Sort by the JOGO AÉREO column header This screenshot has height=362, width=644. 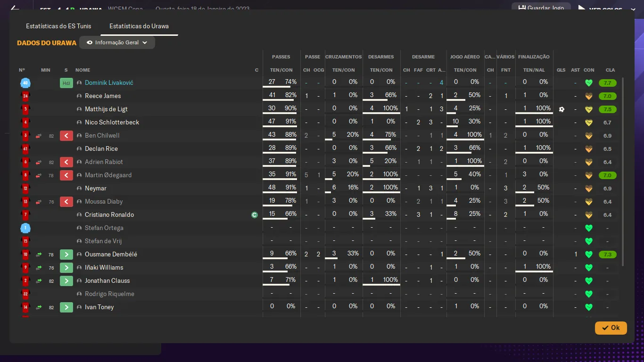point(465,57)
